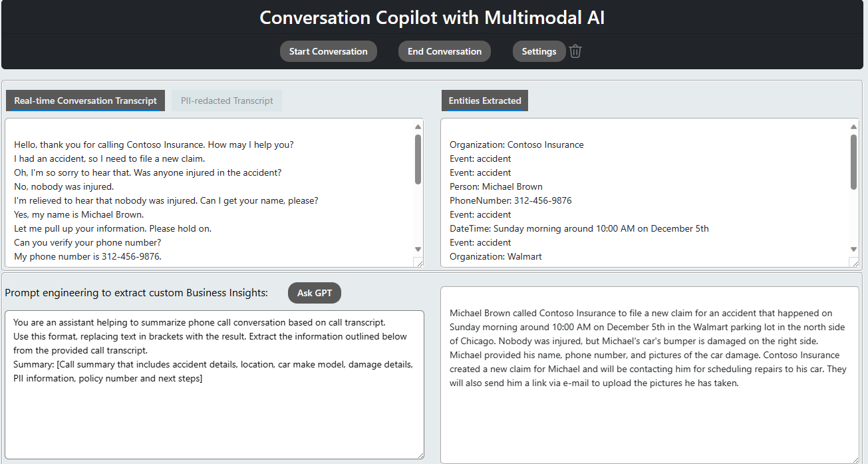Click the entities pane scrollbar thumb
This screenshot has width=868, height=464.
click(x=854, y=162)
